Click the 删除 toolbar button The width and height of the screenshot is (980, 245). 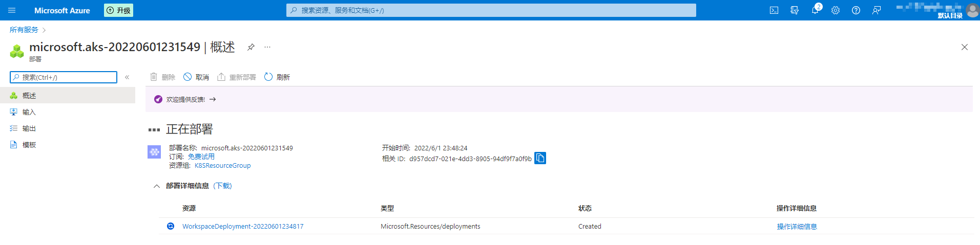162,77
